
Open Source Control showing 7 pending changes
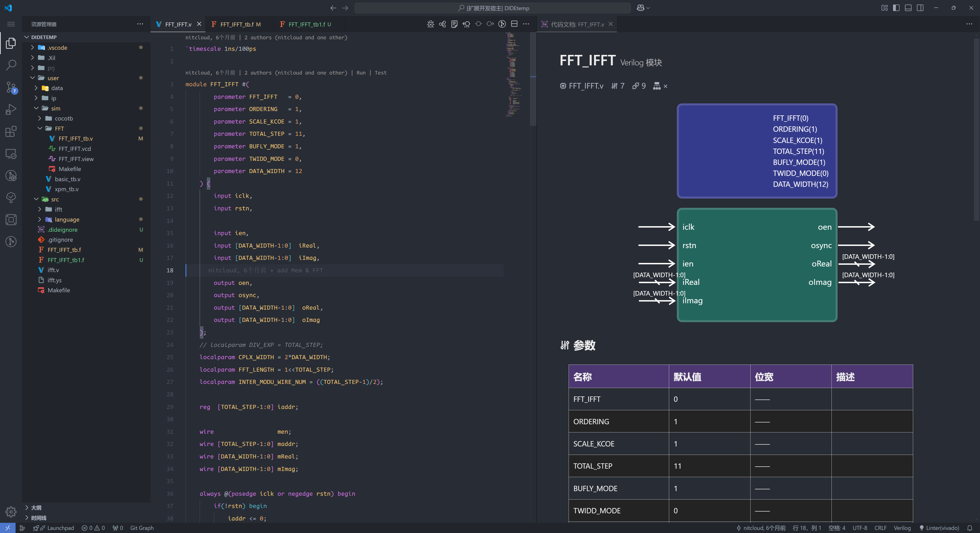tap(11, 87)
